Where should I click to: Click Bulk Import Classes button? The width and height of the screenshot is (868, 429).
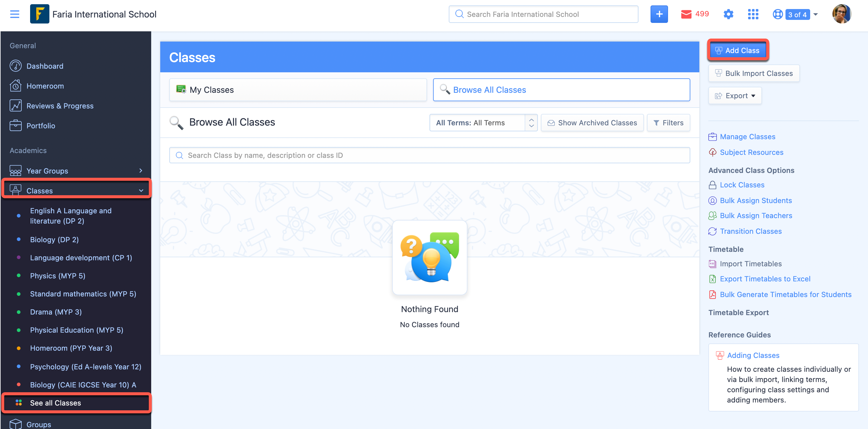[754, 73]
